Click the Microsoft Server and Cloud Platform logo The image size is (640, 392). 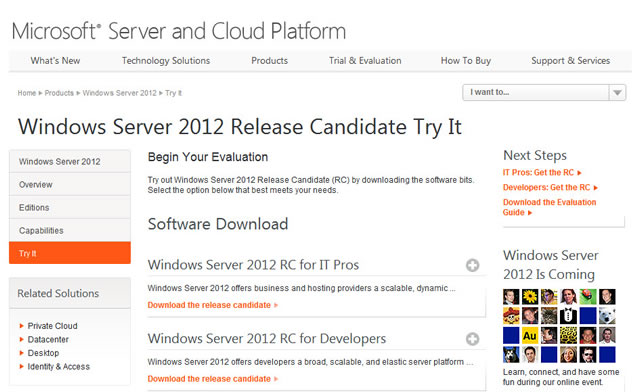tap(179, 31)
